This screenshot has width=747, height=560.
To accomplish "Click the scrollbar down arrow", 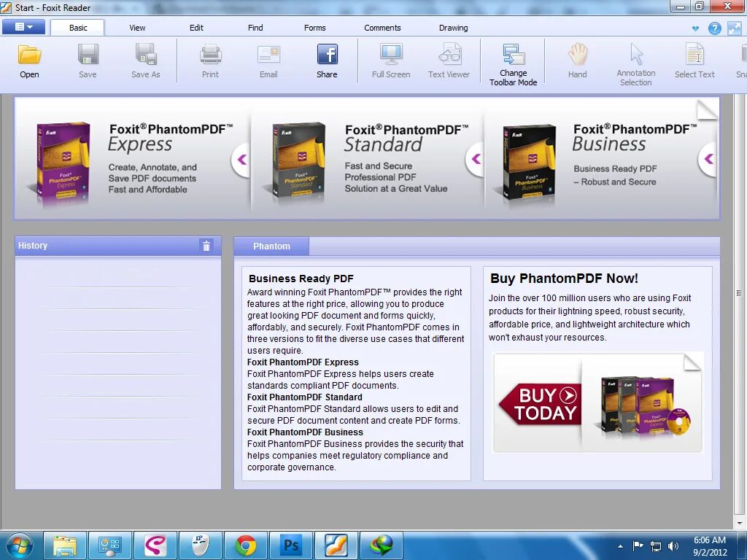I will pos(740,523).
